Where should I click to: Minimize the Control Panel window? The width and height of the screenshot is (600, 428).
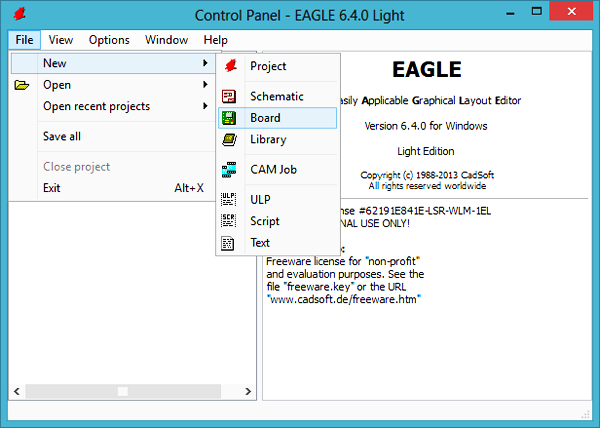510,13
